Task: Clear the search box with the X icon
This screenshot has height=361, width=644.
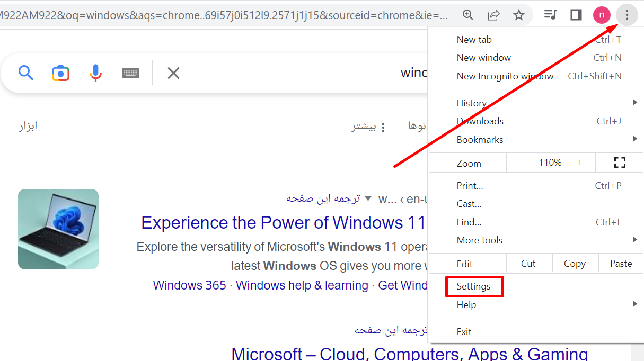Action: pyautogui.click(x=173, y=73)
